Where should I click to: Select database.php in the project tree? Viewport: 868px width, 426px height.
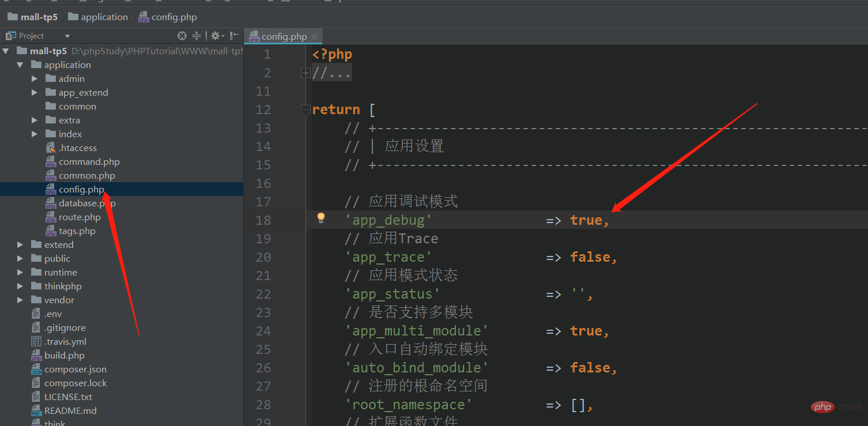86,203
